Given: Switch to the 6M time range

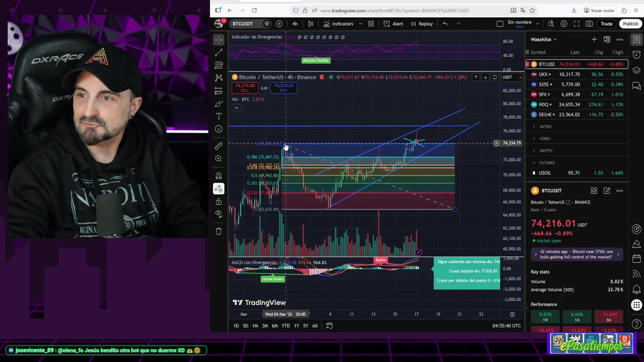Looking at the screenshot, I should 275,326.
